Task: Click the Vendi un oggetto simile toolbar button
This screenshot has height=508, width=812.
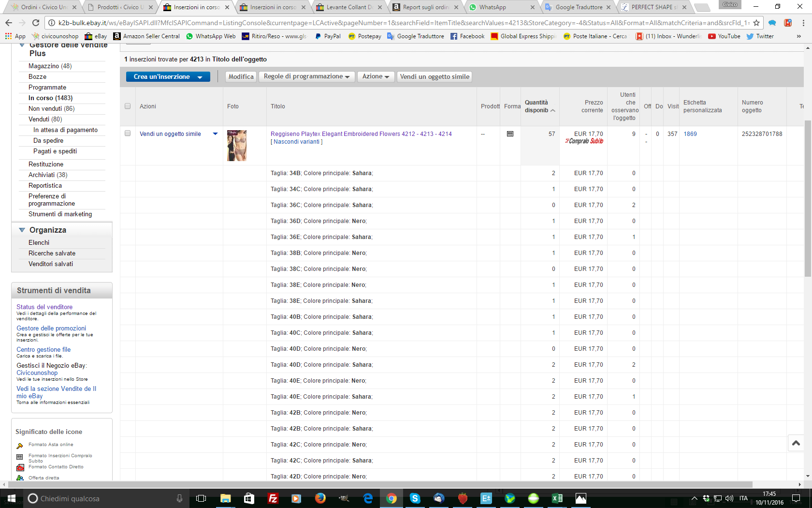Action: [435, 76]
